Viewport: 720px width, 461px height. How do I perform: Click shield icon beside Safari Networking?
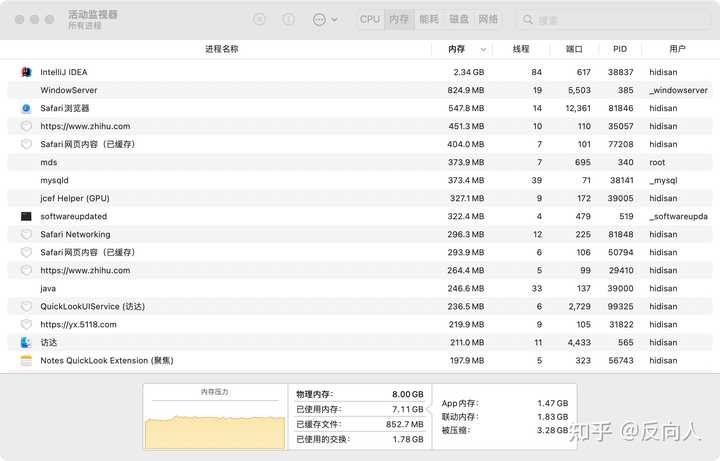[x=26, y=234]
